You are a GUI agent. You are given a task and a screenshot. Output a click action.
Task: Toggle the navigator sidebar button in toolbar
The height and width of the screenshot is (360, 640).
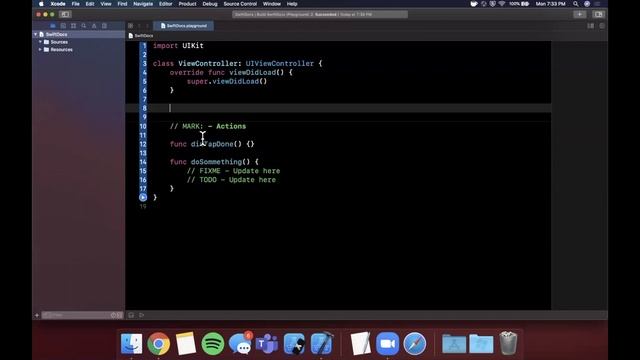coord(65,14)
